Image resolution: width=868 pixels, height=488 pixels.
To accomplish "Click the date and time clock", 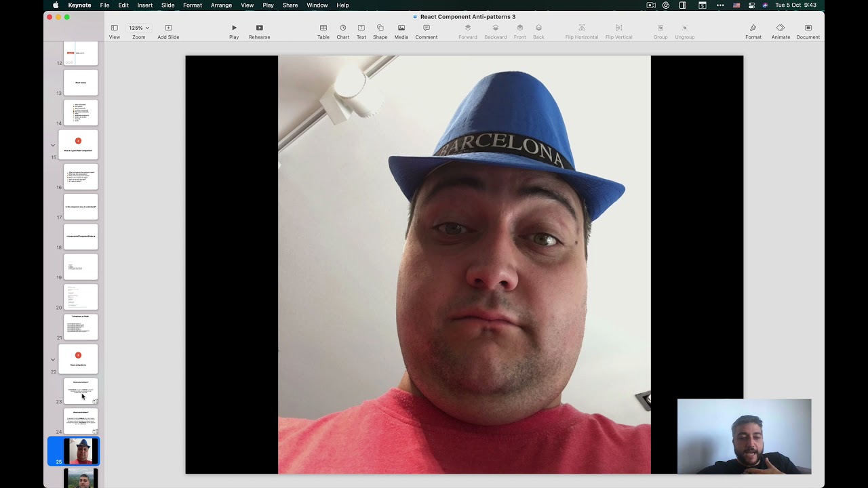I will coord(795,5).
